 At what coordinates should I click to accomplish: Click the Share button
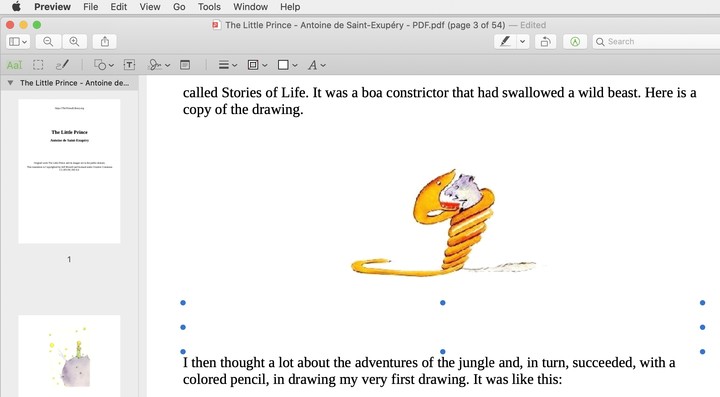coord(105,42)
